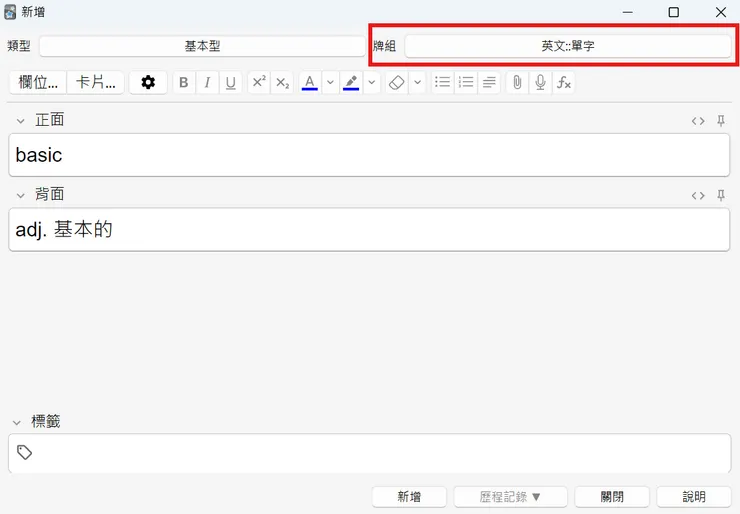The width and height of the screenshot is (740, 514).
Task: Open the gear settings button
Action: (x=148, y=83)
